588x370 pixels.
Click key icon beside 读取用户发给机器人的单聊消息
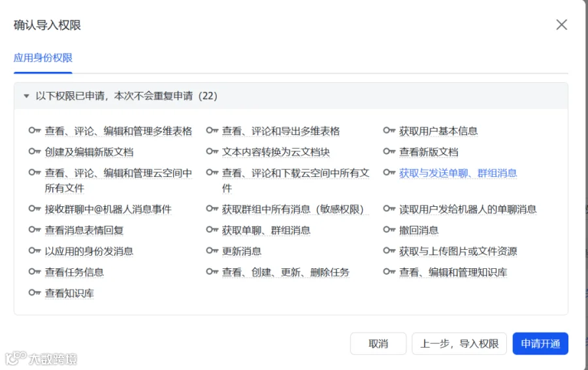(x=389, y=208)
